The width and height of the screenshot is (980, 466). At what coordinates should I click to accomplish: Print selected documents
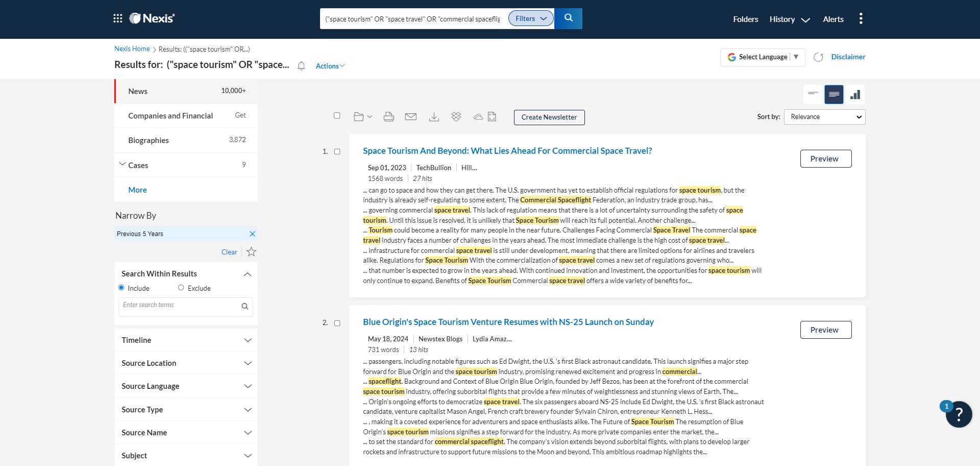click(388, 117)
